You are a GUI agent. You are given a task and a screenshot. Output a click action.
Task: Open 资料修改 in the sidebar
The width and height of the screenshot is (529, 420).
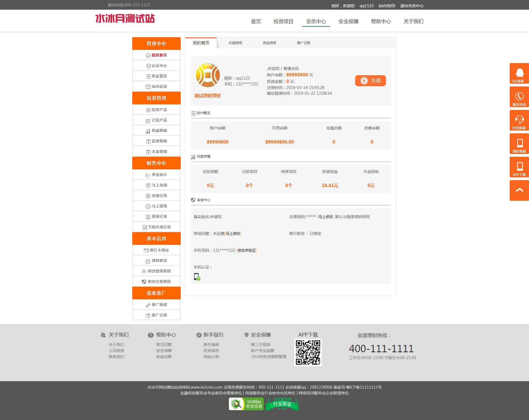click(x=156, y=261)
